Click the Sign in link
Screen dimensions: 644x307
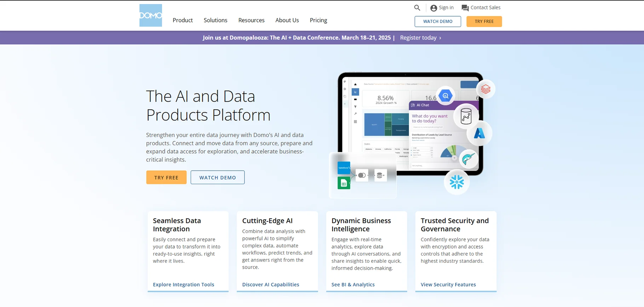(446, 7)
